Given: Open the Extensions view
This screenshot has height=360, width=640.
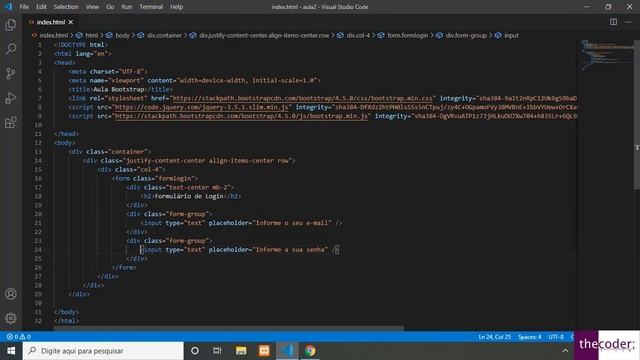Looking at the screenshot, I should pyautogui.click(x=11, y=122).
